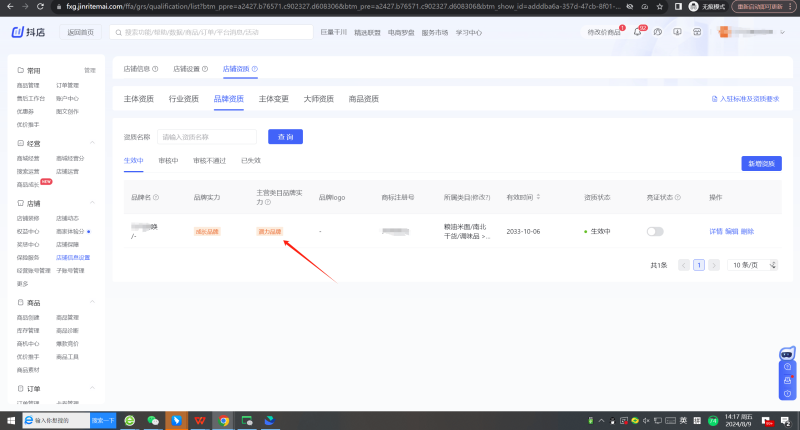Open the taskbar notification center icon
This screenshot has height=430, width=800.
(x=786, y=420)
